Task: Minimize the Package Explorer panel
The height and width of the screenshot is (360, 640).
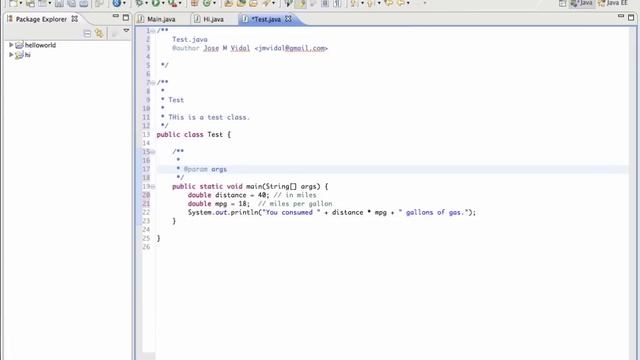Action: [116, 17]
